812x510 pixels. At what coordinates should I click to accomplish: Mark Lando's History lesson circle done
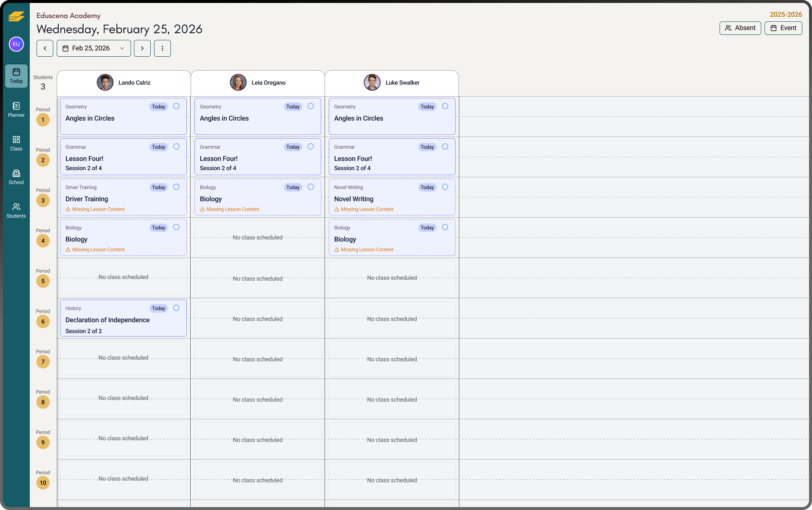pyautogui.click(x=176, y=308)
